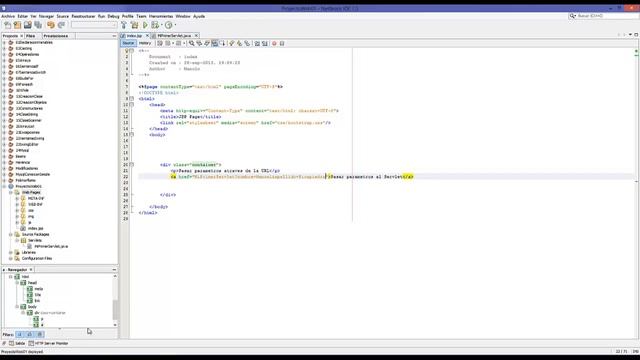Click the New Project toolbar icon
640x360 pixels.
[18, 25]
